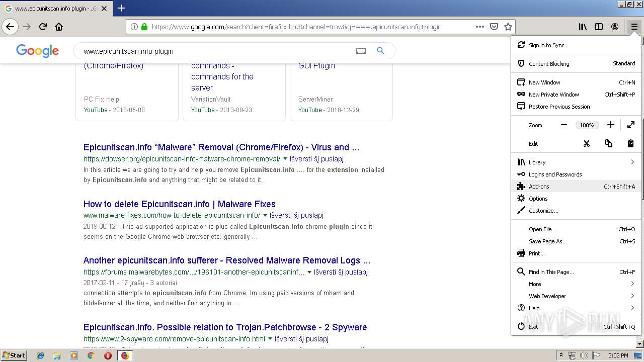Paste using clipboard icon

pyautogui.click(x=630, y=144)
